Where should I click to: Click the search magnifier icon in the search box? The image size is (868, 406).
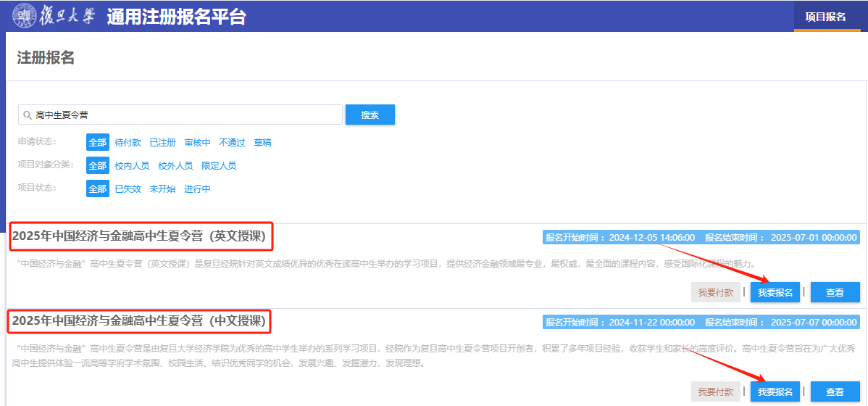[27, 115]
